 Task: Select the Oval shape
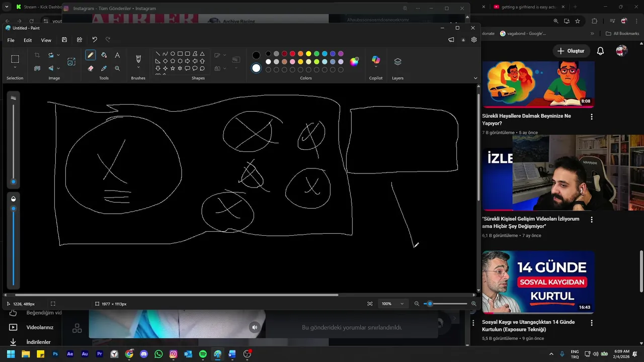[x=173, y=54]
